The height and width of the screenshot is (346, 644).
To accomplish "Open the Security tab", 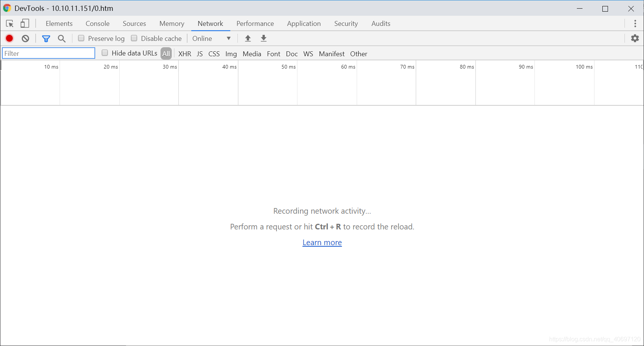I will [x=346, y=24].
